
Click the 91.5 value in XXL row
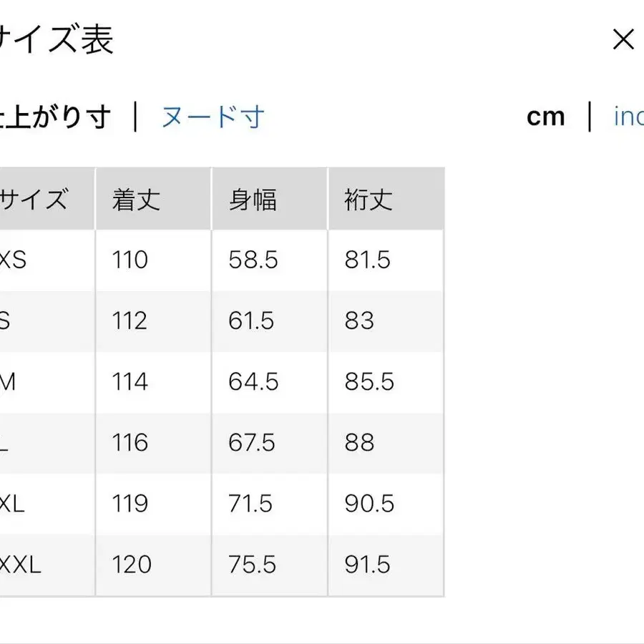click(367, 565)
